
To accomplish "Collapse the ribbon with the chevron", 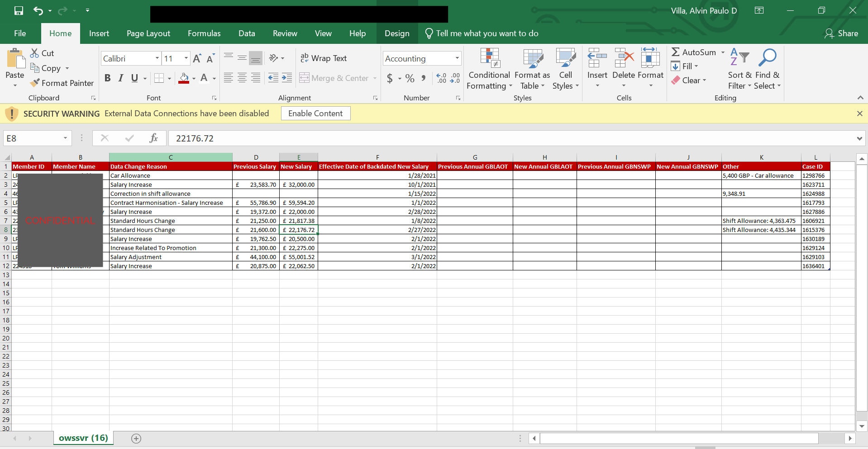I will point(860,98).
